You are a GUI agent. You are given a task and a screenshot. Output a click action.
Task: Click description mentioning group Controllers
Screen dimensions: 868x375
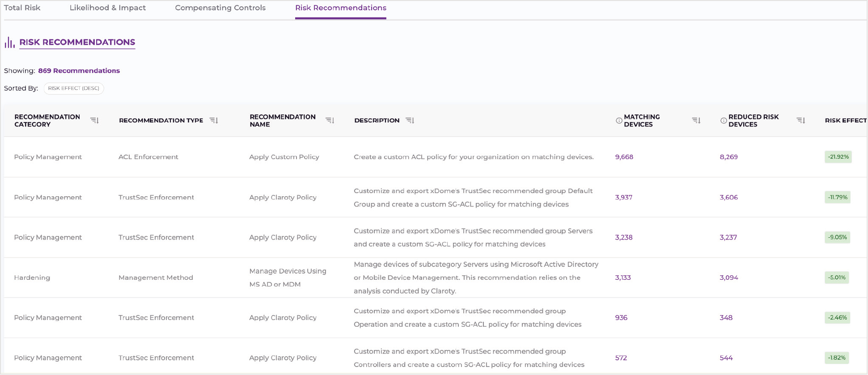tap(469, 358)
